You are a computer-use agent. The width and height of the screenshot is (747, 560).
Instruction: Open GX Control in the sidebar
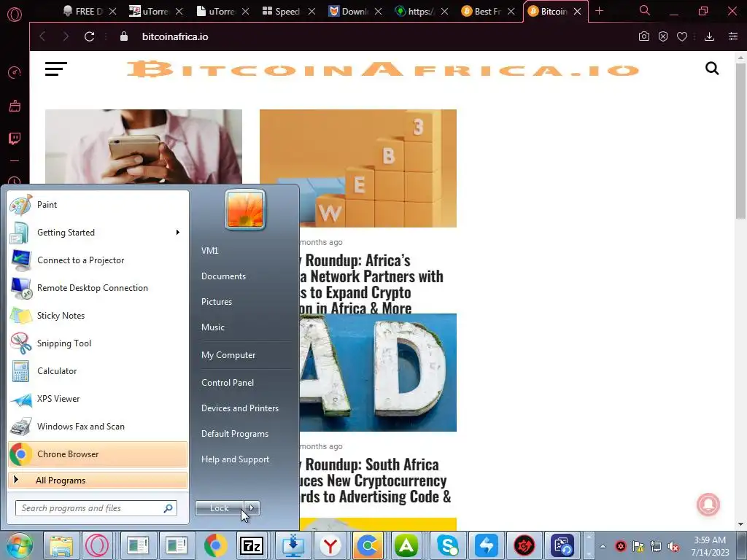(x=15, y=72)
